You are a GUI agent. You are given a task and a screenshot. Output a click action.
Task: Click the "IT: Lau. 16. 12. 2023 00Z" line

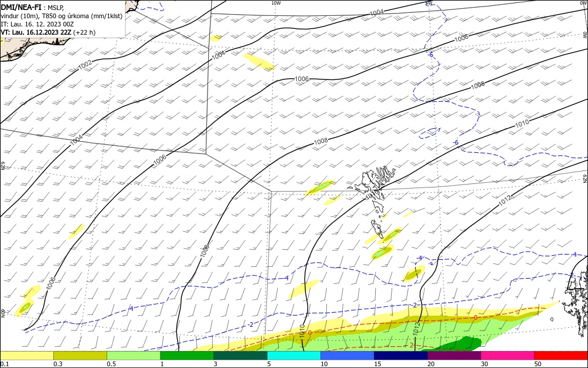(37, 24)
